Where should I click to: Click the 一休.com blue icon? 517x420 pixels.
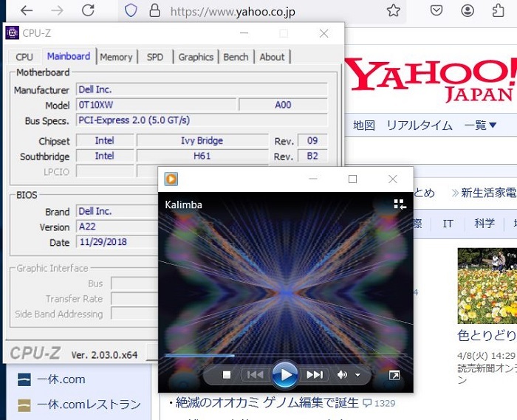click(x=24, y=379)
